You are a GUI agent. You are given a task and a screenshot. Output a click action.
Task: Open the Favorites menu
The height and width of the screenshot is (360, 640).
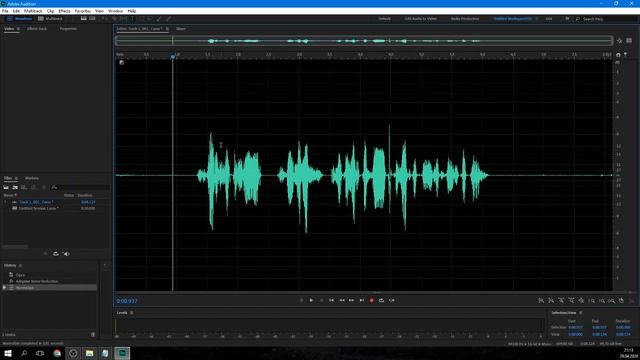pyautogui.click(x=83, y=11)
